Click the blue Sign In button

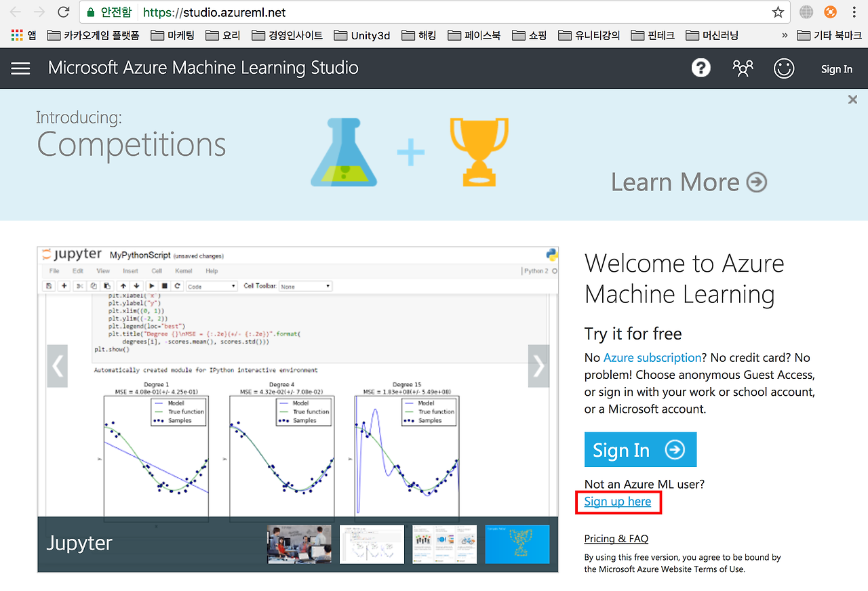pos(640,449)
